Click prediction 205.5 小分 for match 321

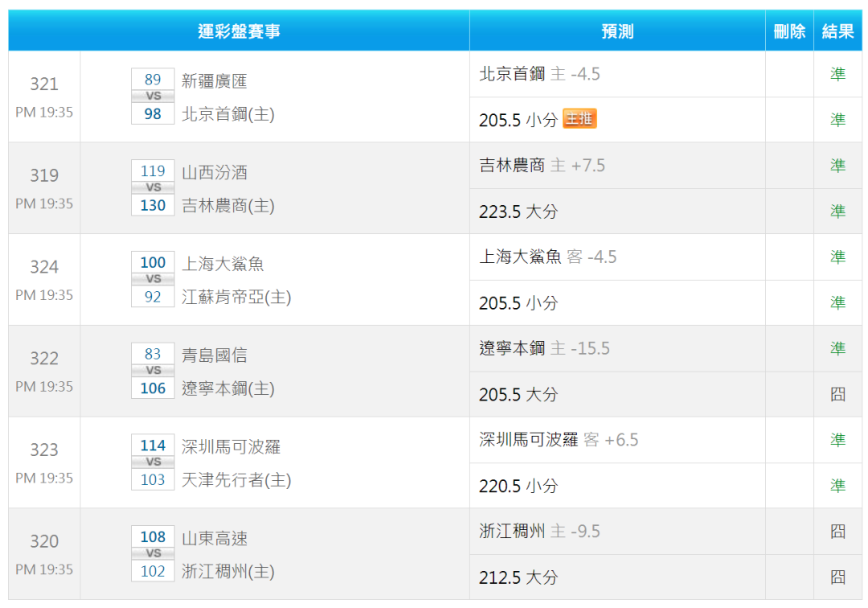point(518,120)
